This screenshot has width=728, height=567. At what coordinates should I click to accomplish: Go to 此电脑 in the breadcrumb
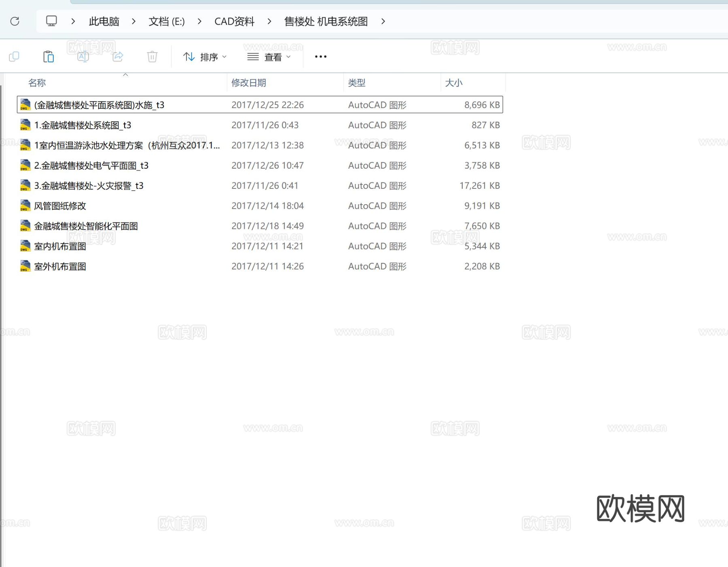[x=104, y=21]
